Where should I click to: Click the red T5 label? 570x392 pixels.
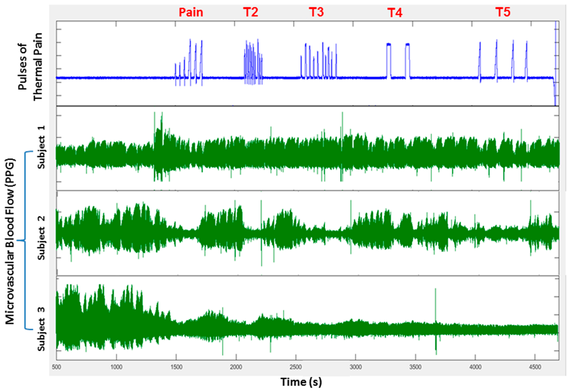pos(503,12)
